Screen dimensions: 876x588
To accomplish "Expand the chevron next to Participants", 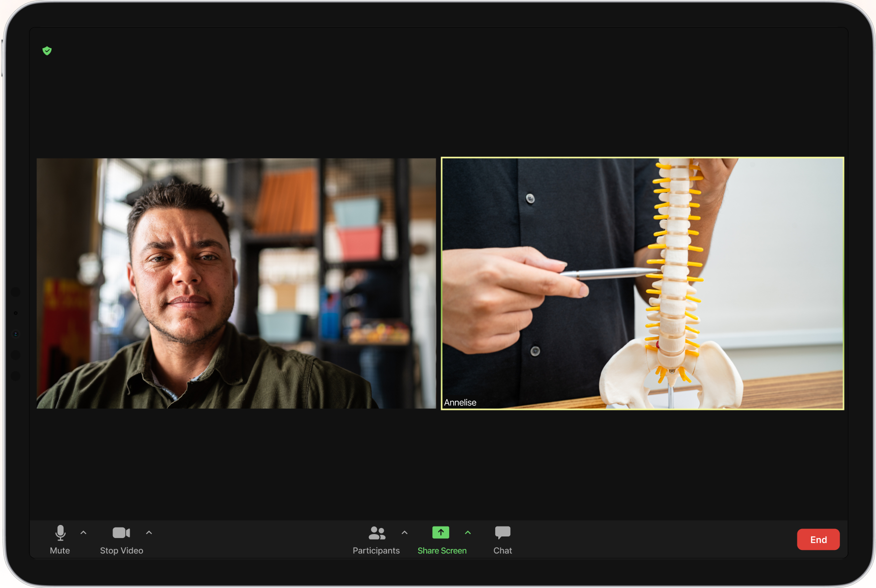I will tap(405, 533).
